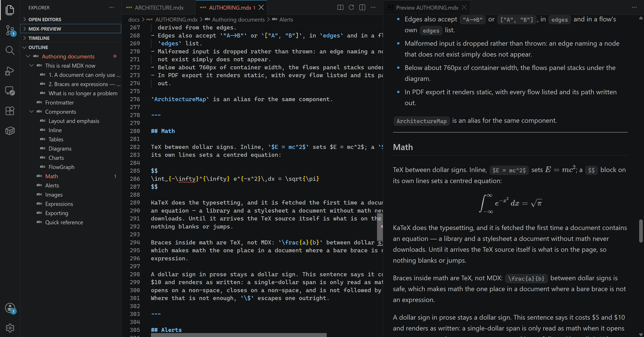Open Remote Explorer icon in activity bar
Screen dimensions: 644x337
coord(10,91)
